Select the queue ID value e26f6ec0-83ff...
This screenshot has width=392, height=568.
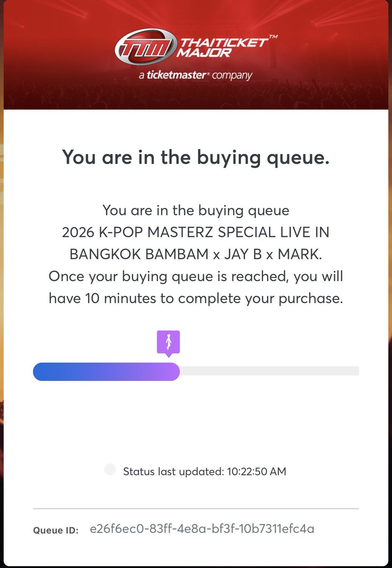(x=202, y=529)
